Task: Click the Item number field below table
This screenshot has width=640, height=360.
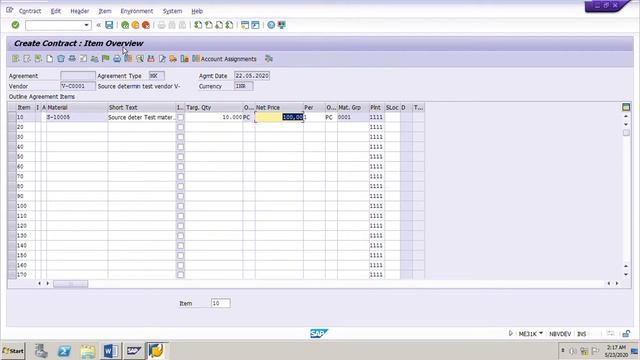Action: 221,303
